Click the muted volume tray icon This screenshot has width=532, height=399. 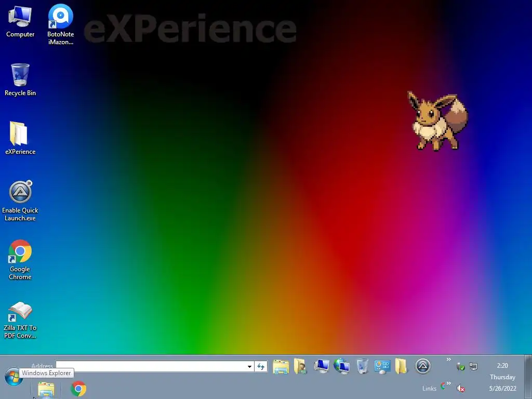460,388
